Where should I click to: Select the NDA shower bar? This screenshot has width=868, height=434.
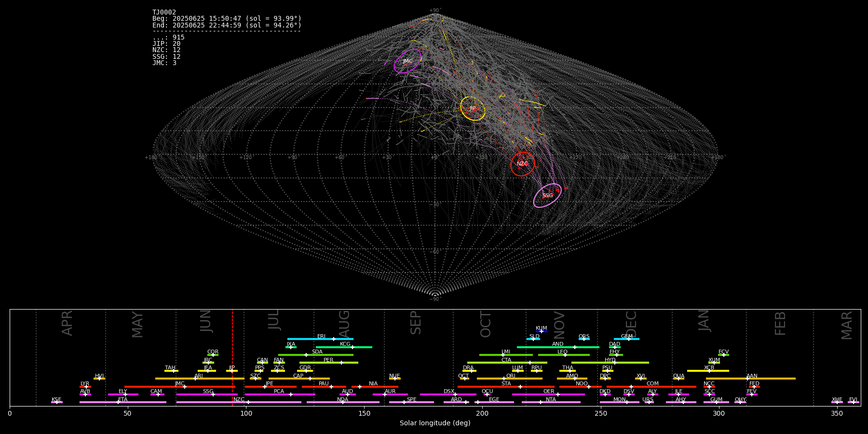[x=343, y=402]
